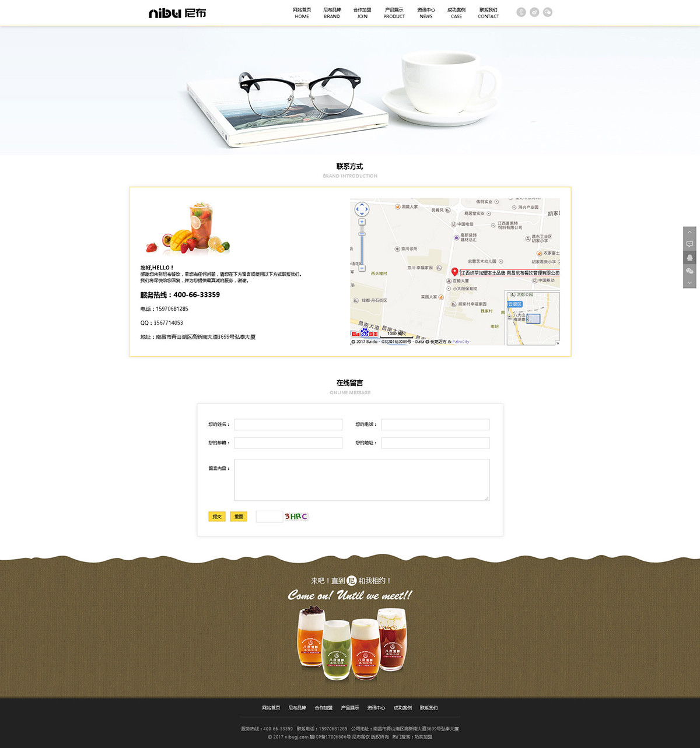Click the nibu 尼布 logo
700x748 pixels.
tap(177, 13)
